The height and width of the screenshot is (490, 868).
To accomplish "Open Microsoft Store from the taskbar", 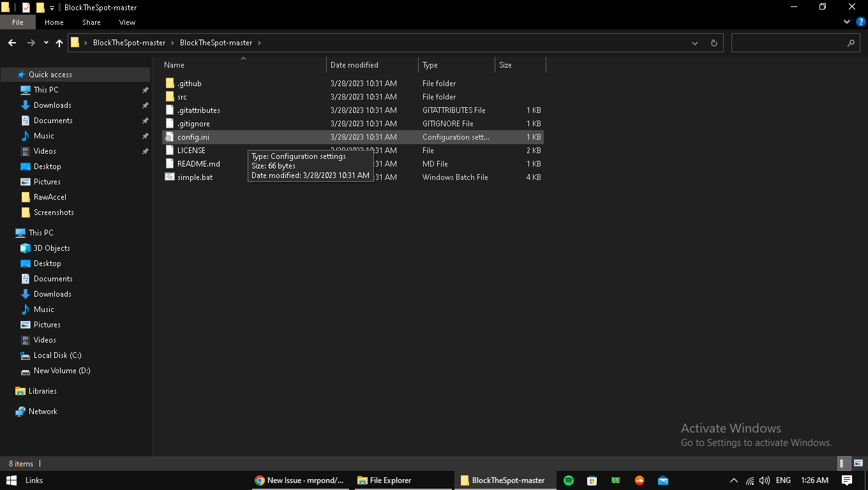I will point(592,480).
